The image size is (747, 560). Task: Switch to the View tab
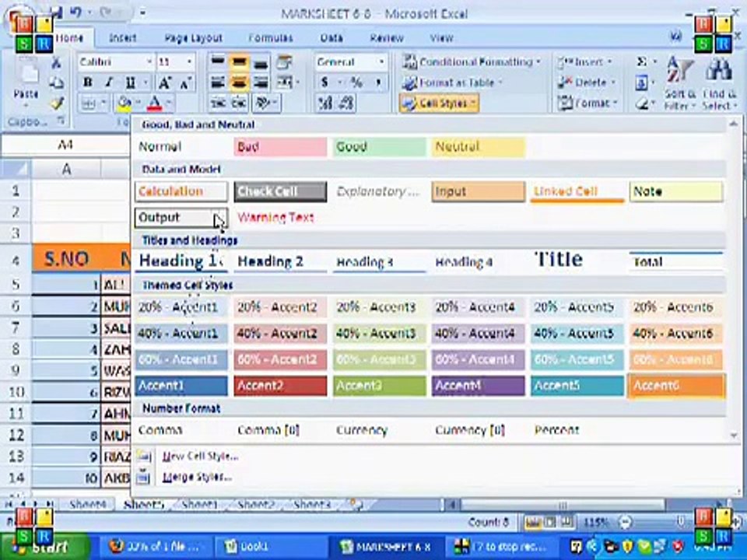442,37
